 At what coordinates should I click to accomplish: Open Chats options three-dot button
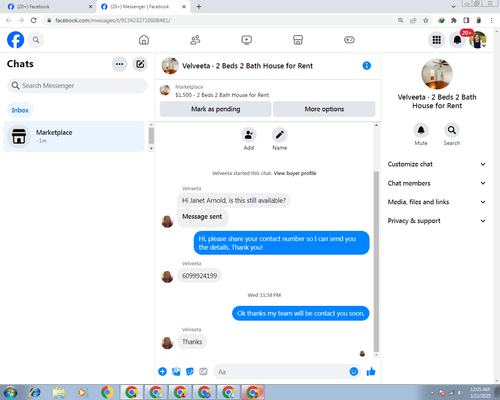tap(119, 64)
